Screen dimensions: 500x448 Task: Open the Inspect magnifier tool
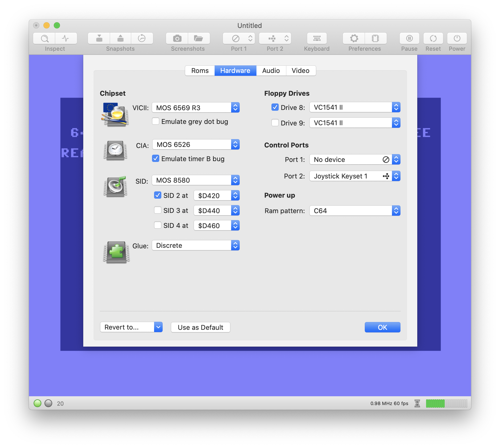(x=44, y=39)
